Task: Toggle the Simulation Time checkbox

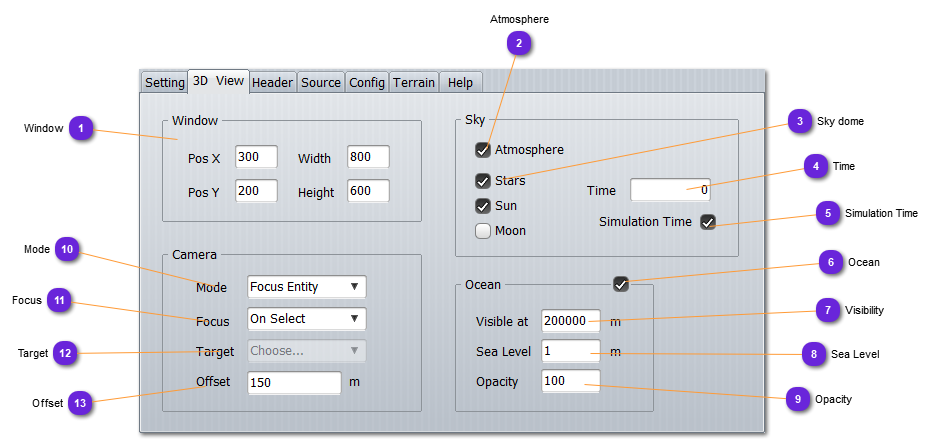Action: click(708, 222)
